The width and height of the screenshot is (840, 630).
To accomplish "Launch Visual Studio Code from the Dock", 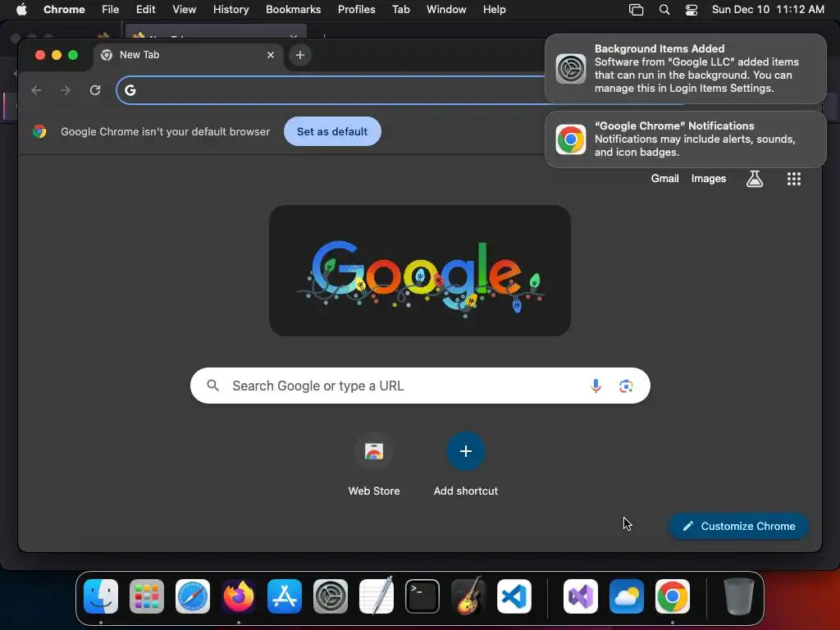I will 514,596.
